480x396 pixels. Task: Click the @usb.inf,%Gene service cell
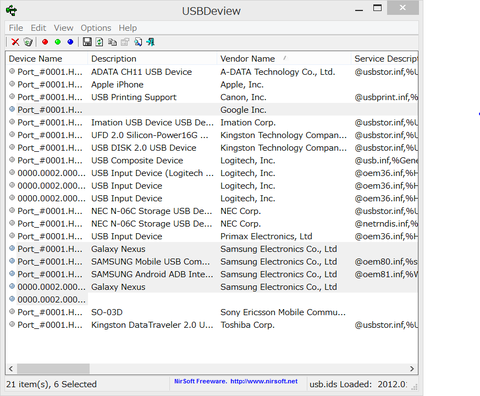[386, 161]
